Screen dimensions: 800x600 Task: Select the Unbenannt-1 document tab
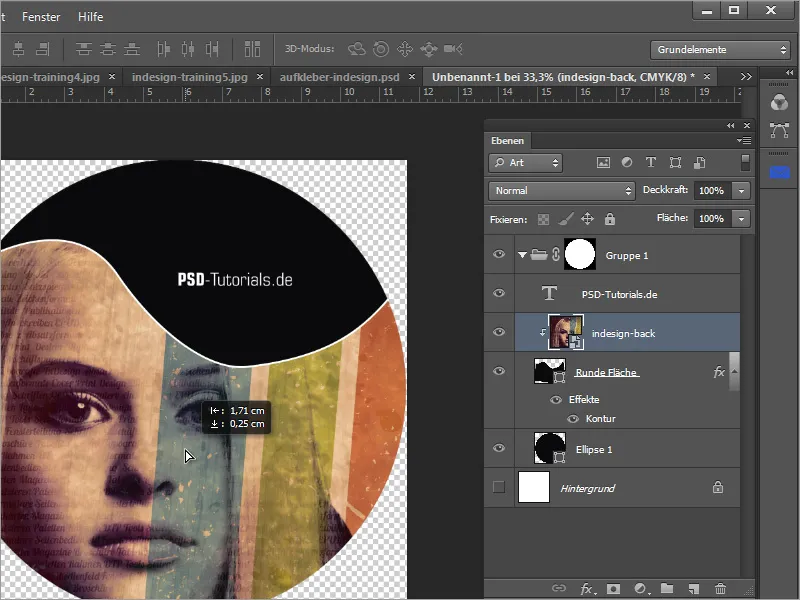click(x=563, y=77)
